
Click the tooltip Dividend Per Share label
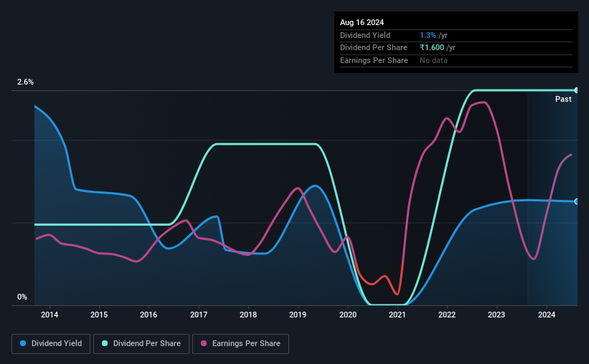point(373,48)
